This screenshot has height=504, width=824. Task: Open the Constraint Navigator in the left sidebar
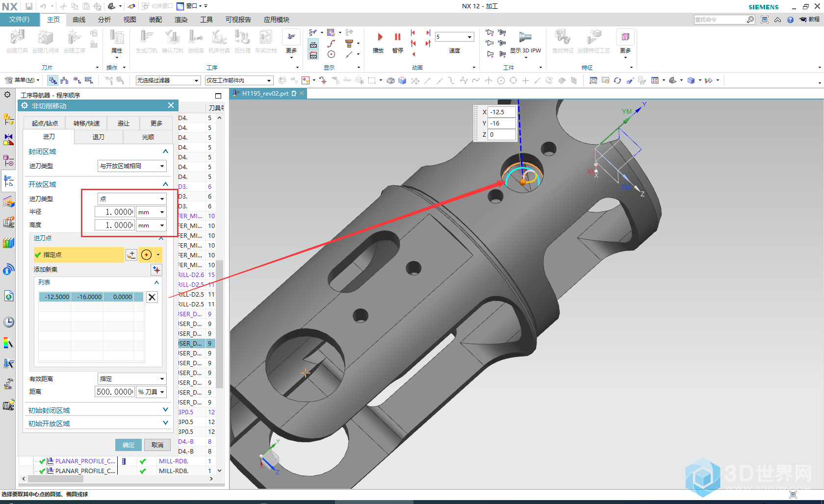coord(8,140)
